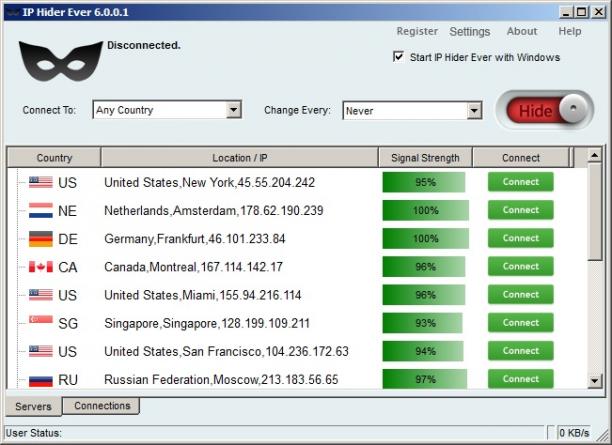Viewport: 612px width, 445px height.
Task: Click the server list scrollbar thumb
Action: [594, 212]
